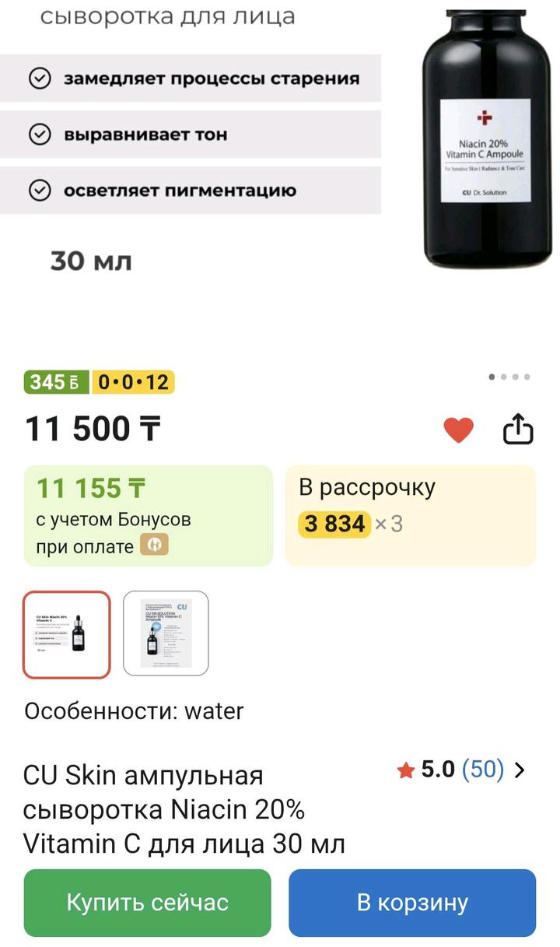Tap checkmark beside 'замедляет процессы старения'
The width and height of the screenshot is (560, 947).
(39, 79)
